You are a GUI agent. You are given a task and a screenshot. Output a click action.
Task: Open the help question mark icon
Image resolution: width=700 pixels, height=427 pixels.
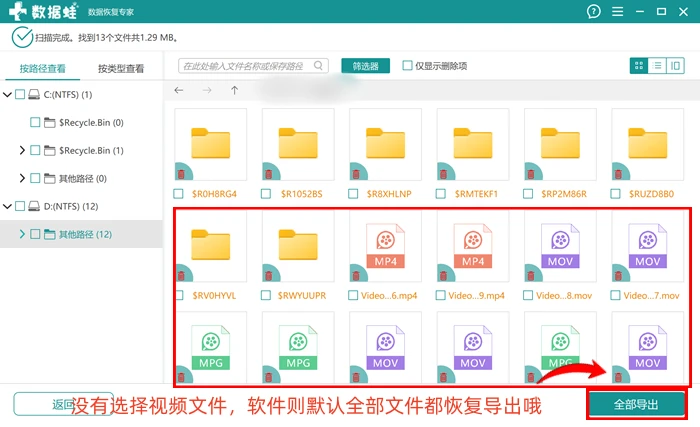pos(593,11)
